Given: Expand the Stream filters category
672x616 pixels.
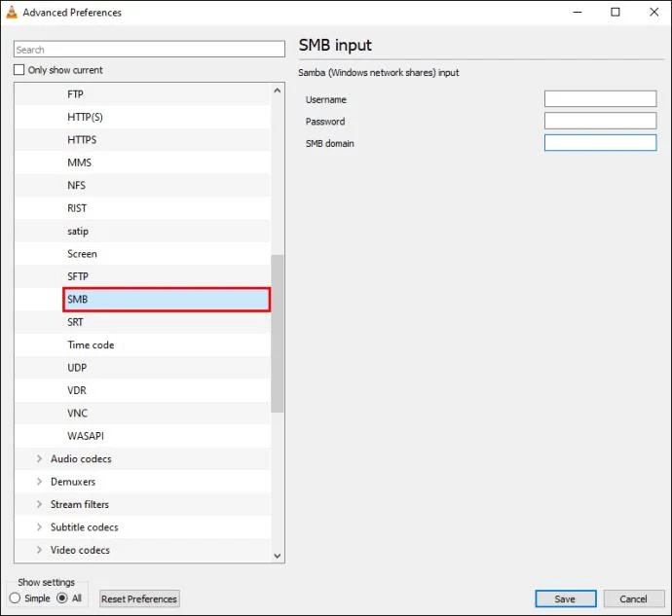Looking at the screenshot, I should coord(39,504).
